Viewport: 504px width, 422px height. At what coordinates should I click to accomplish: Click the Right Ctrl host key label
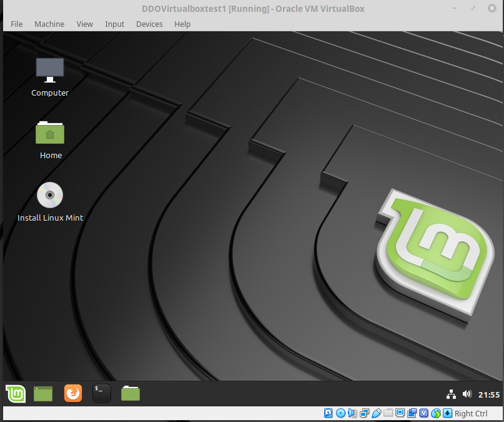(471, 414)
